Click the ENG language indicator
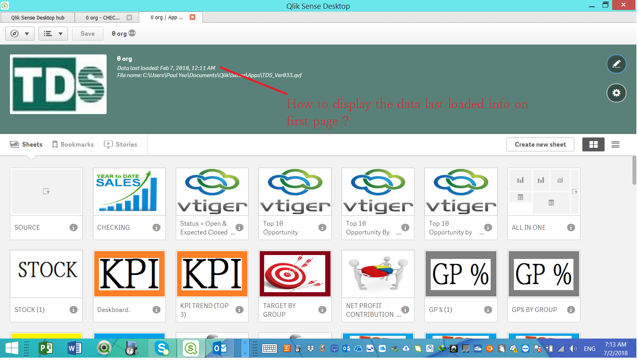 click(589, 349)
